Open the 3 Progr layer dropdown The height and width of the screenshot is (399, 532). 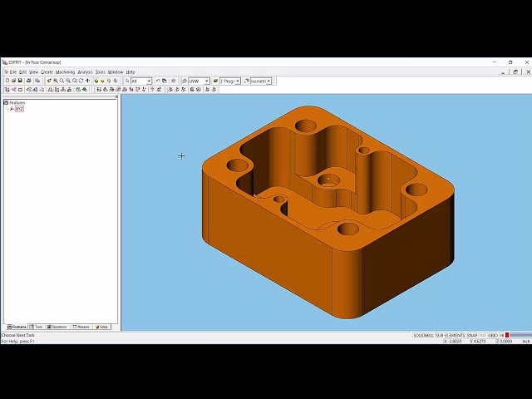click(238, 81)
